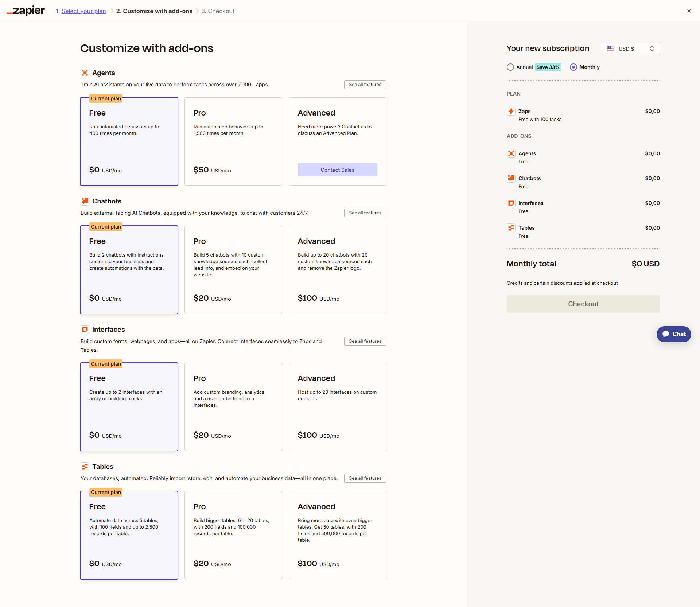Click the Current plan badge on Tables Free
This screenshot has height=607, width=700.
tap(106, 492)
